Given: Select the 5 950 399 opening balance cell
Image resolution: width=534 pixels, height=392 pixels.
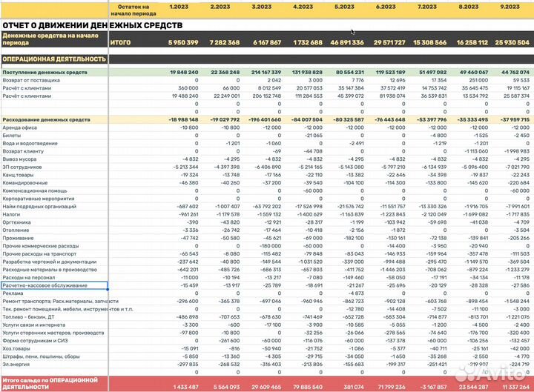Looking at the screenshot, I should click(x=182, y=42).
